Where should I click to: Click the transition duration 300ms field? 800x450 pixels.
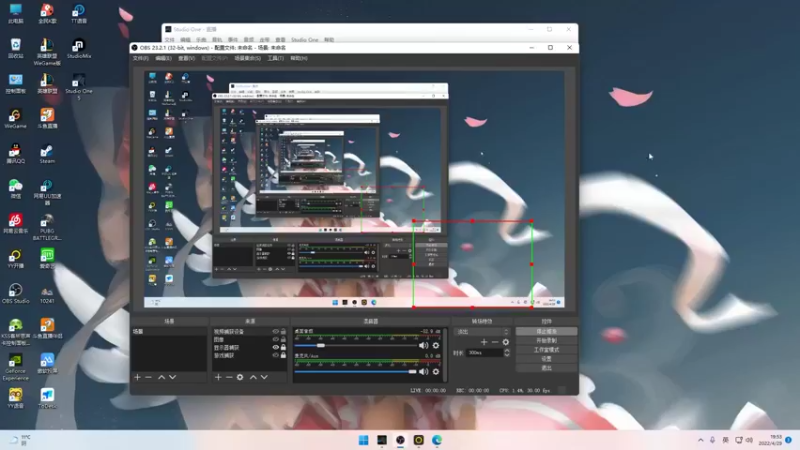point(485,353)
